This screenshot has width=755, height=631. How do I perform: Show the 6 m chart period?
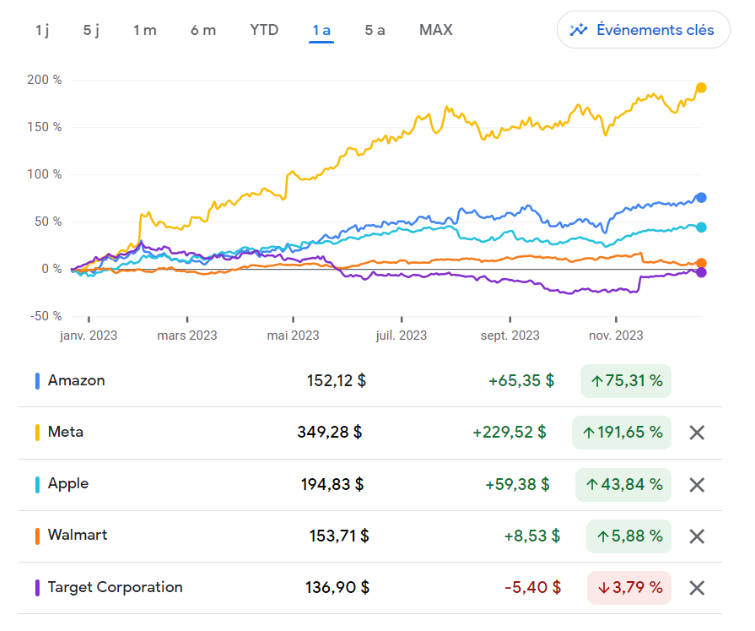pos(203,30)
